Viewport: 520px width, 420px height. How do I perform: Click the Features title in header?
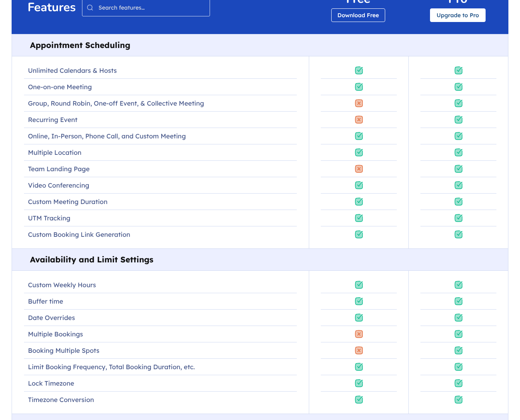[52, 7]
